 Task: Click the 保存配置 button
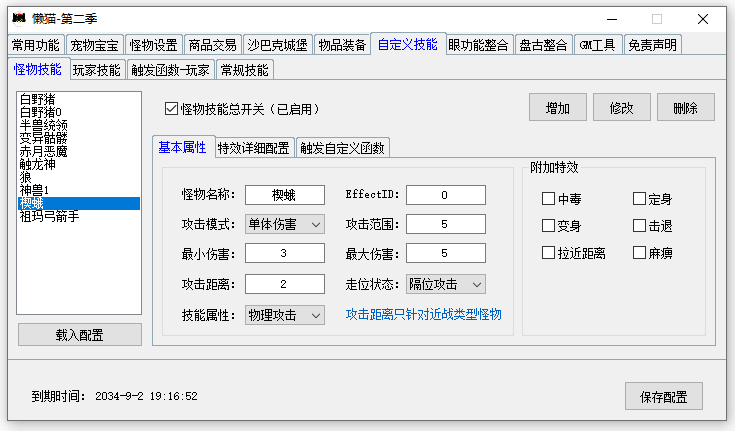click(x=663, y=397)
